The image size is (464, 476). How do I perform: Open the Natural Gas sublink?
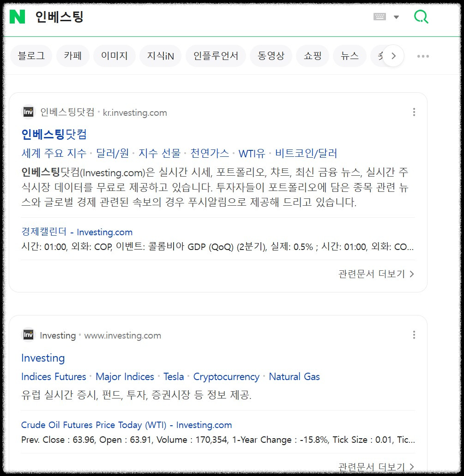point(295,377)
